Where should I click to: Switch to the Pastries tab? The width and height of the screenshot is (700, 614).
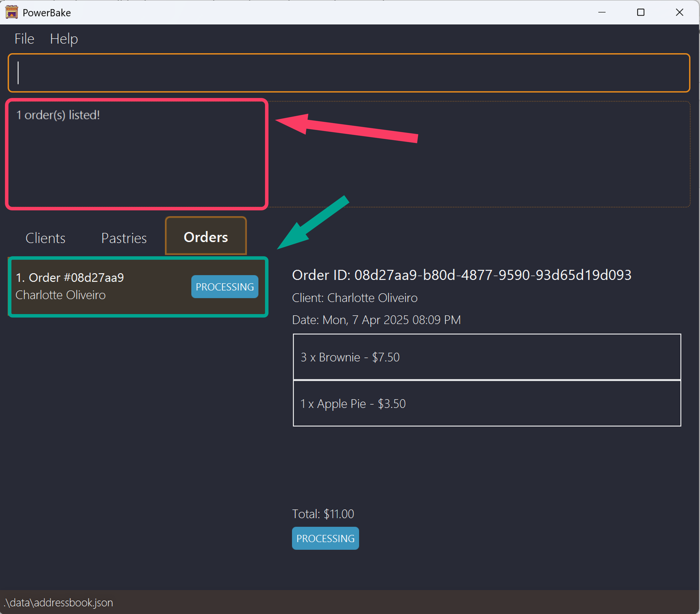pyautogui.click(x=124, y=238)
